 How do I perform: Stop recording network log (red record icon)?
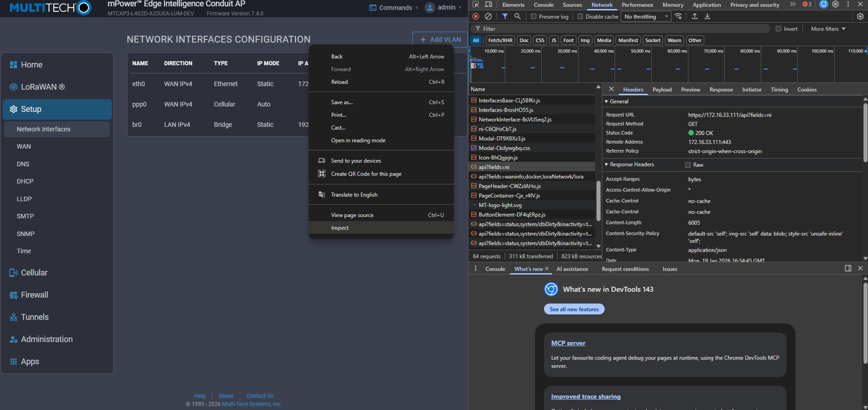(476, 16)
